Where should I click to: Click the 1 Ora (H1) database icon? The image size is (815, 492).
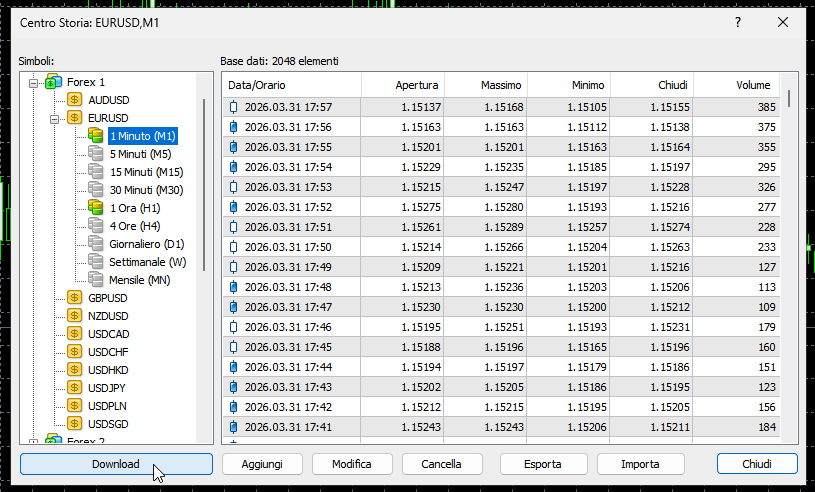point(96,207)
